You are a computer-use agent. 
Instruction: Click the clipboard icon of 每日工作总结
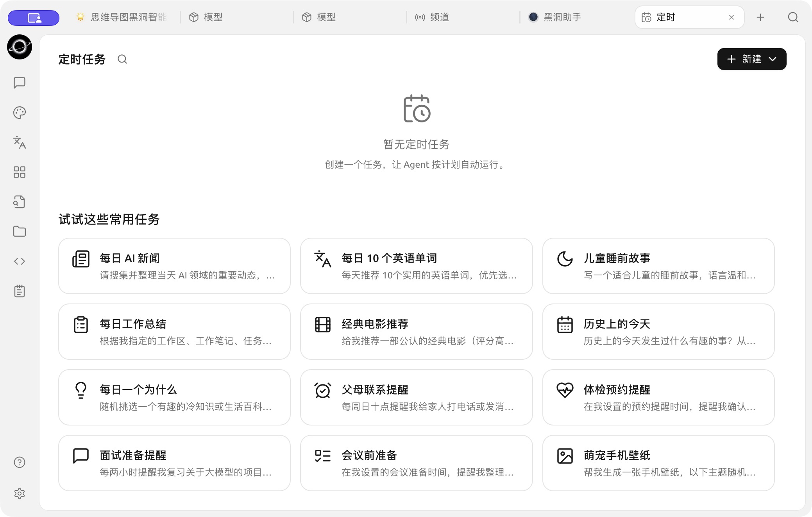tap(81, 325)
